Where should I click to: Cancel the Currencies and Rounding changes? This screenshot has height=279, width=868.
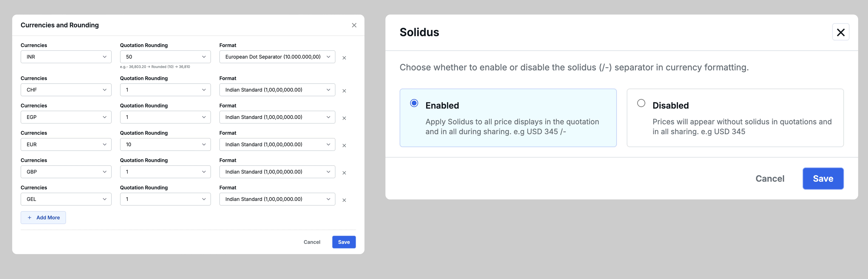312,242
